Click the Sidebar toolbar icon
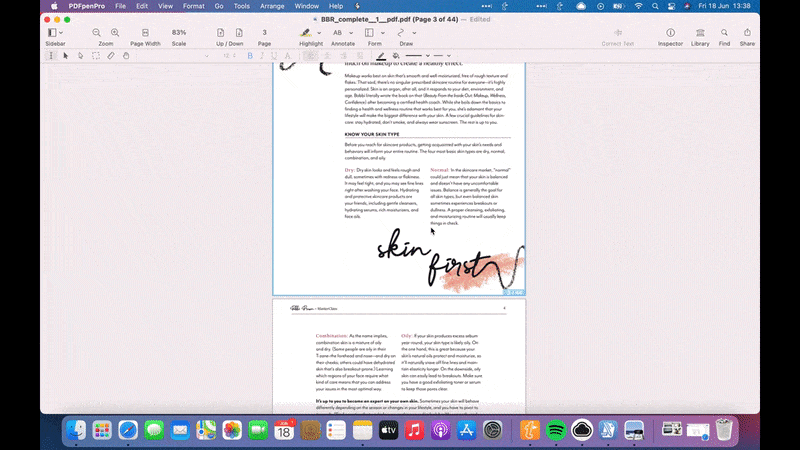800x450 pixels. (x=52, y=33)
